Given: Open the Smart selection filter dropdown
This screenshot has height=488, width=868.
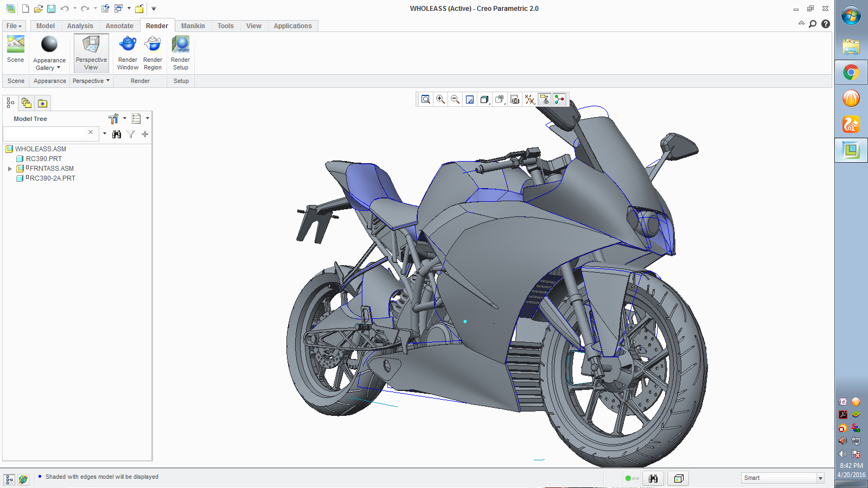Looking at the screenshot, I should pos(820,478).
